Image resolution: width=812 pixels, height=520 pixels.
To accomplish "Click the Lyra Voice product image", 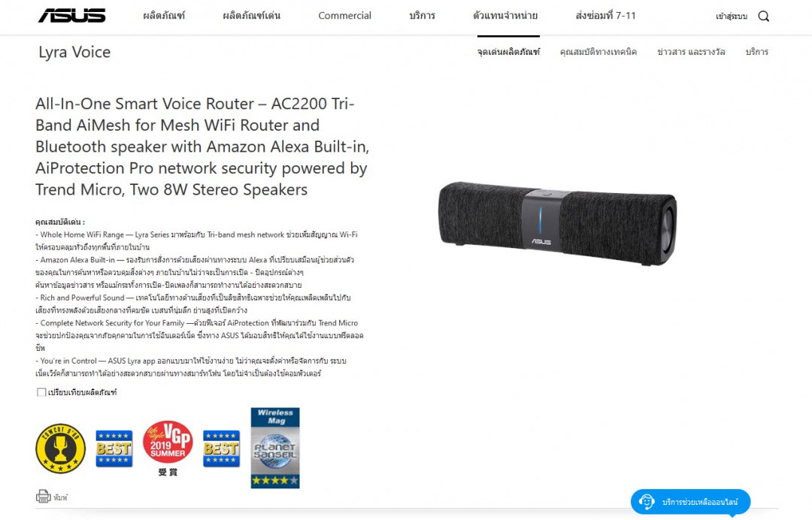I will (x=558, y=223).
